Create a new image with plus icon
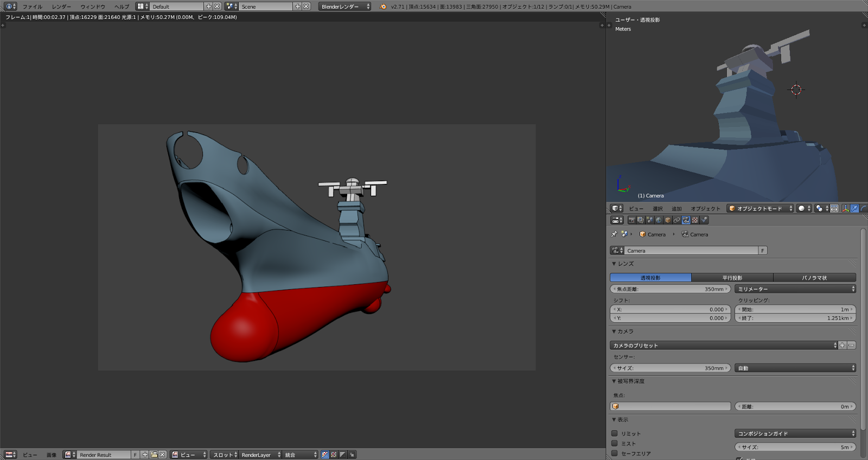The height and width of the screenshot is (460, 868). pyautogui.click(x=145, y=455)
